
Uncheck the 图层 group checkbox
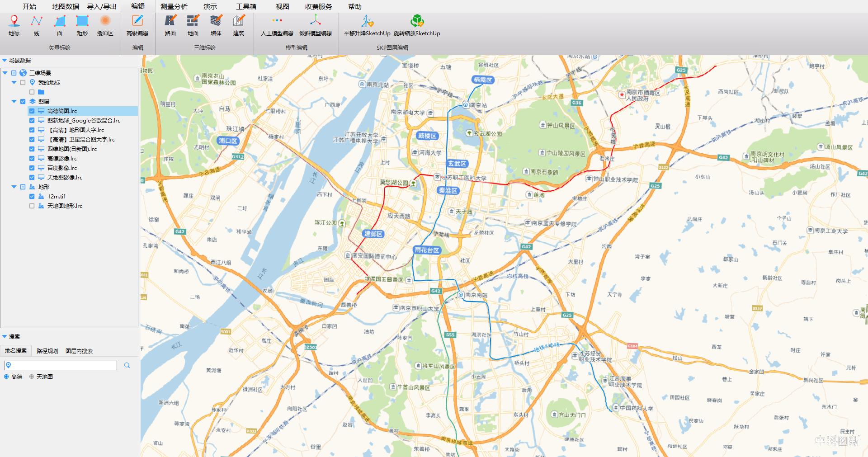tap(23, 101)
